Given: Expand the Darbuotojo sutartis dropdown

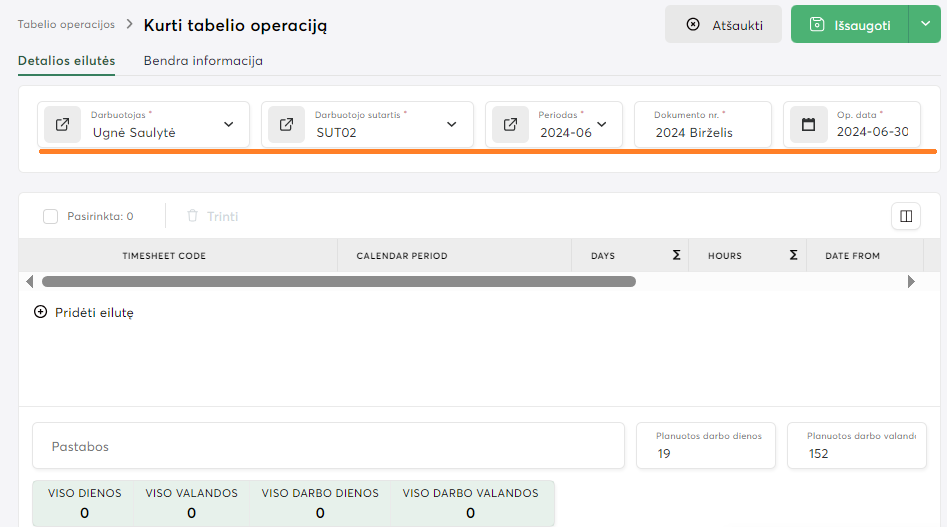Looking at the screenshot, I should coord(452,125).
